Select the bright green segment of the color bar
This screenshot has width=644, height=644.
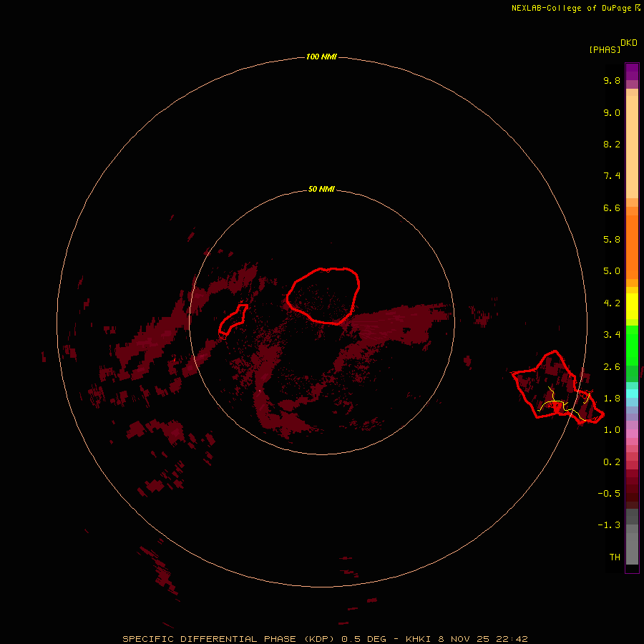[632, 345]
